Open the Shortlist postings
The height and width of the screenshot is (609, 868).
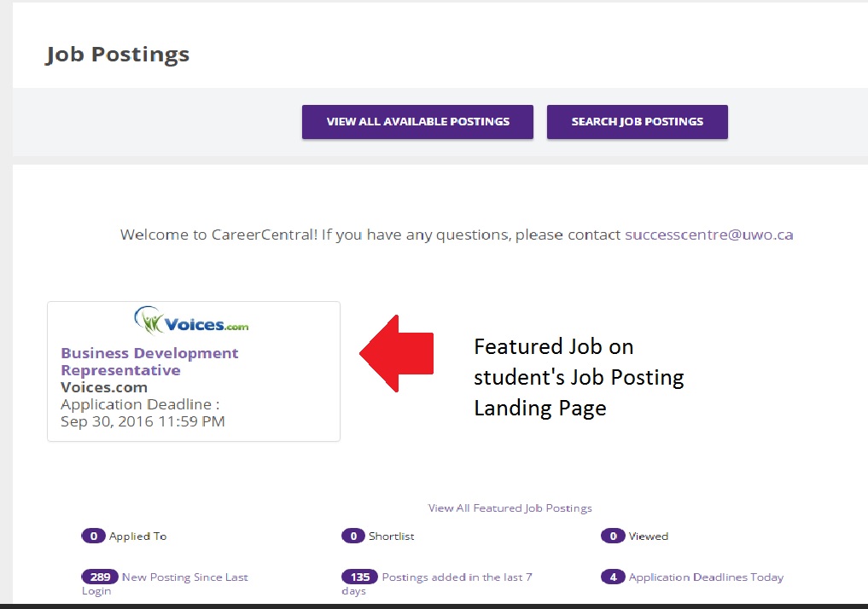pyautogui.click(x=392, y=536)
